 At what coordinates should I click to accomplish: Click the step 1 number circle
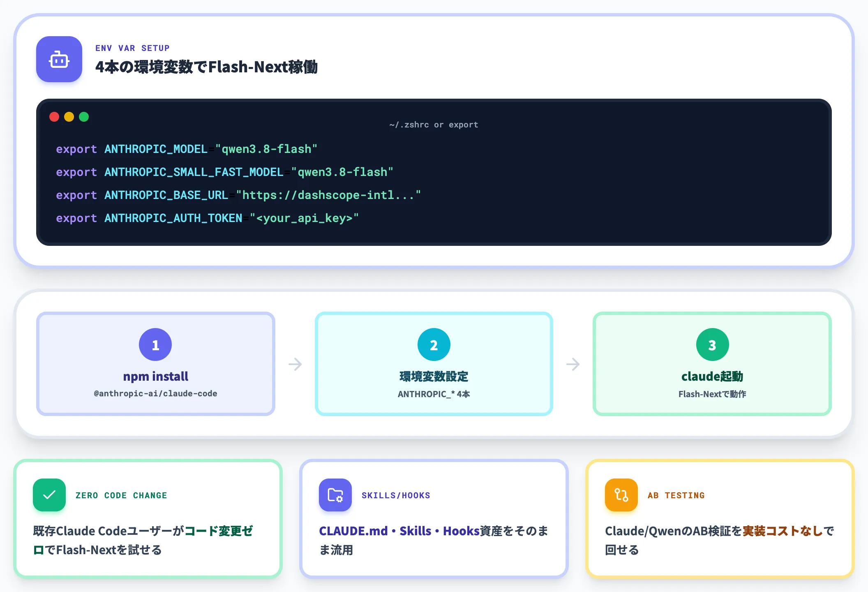pyautogui.click(x=155, y=345)
